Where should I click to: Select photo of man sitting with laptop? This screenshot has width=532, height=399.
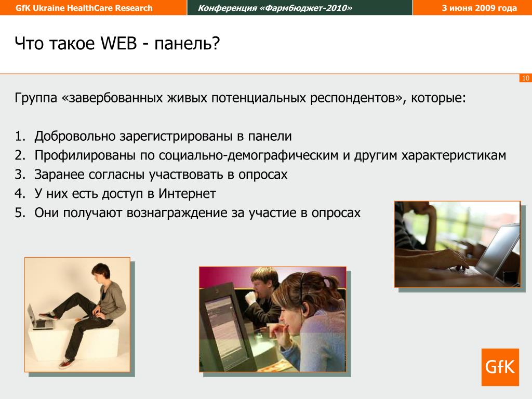coord(77,314)
